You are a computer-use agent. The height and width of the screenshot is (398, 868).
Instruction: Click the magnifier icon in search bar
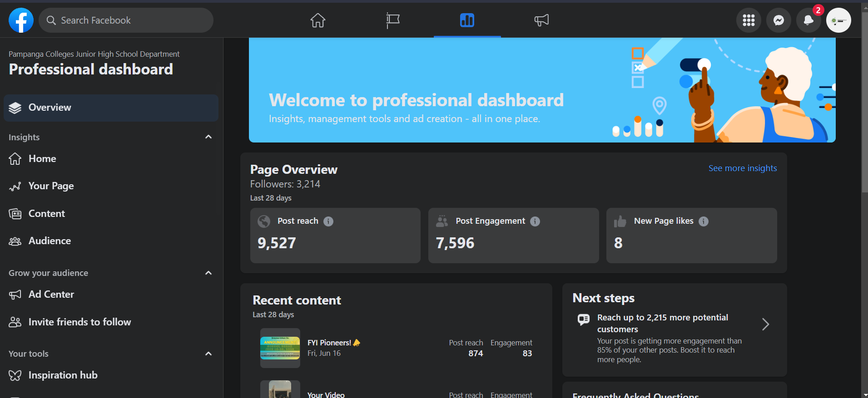(x=51, y=20)
